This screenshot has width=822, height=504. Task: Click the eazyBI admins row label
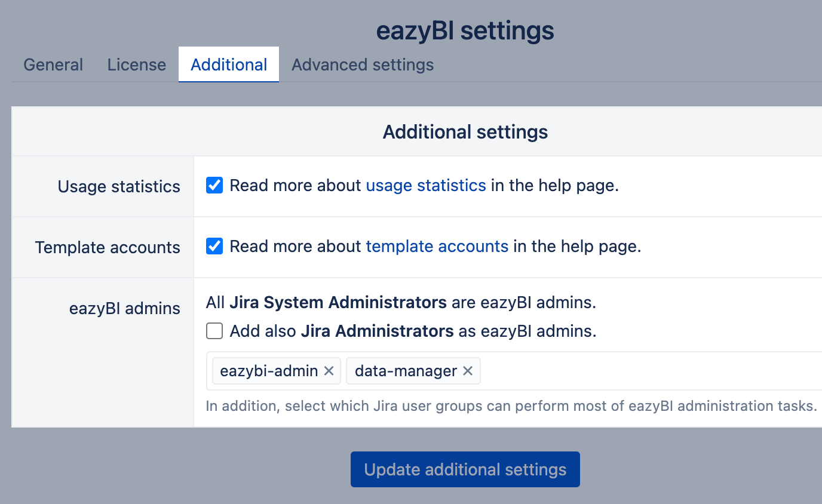point(124,309)
